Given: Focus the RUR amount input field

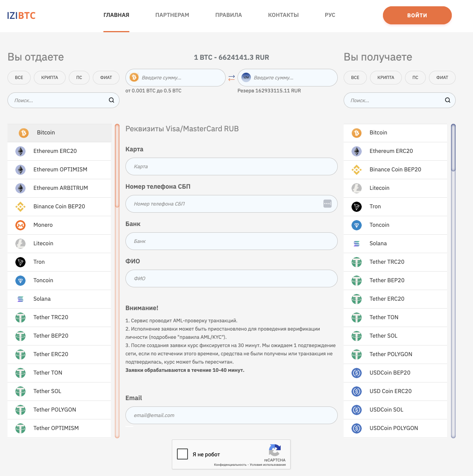Looking at the screenshot, I should tap(287, 77).
